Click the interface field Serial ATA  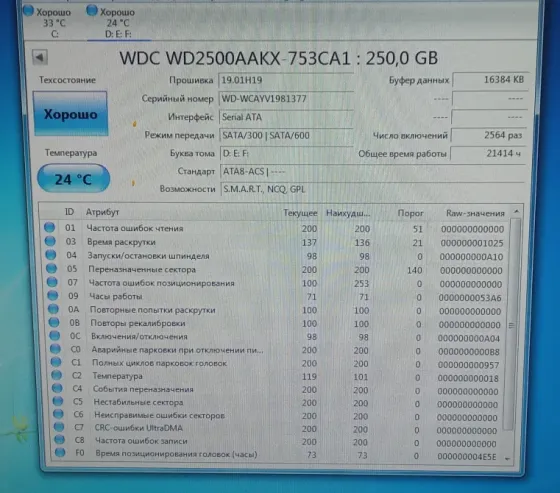pos(287,117)
